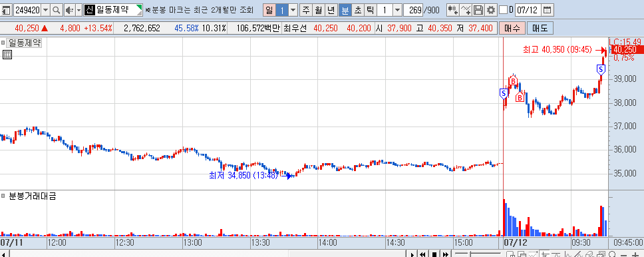Click the add line indicator icon
Screen dimensions: 644x257
click(465, 10)
